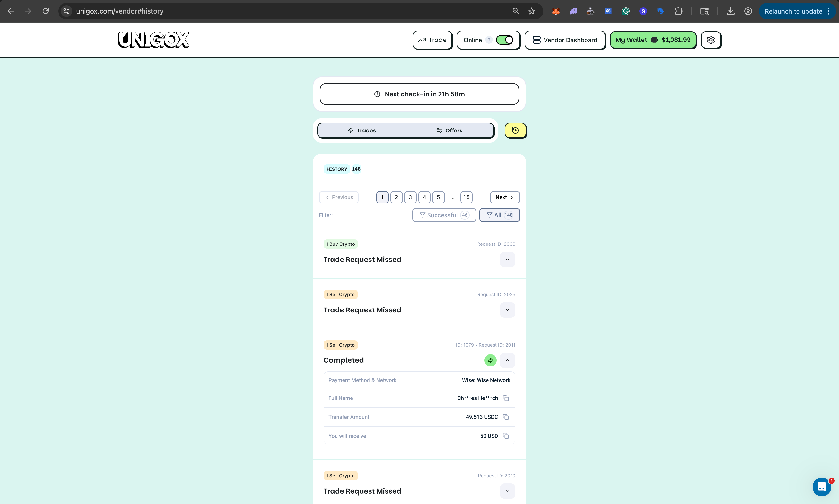The height and width of the screenshot is (504, 839).
Task: Open the Vendor Dashboard
Action: [565, 40]
